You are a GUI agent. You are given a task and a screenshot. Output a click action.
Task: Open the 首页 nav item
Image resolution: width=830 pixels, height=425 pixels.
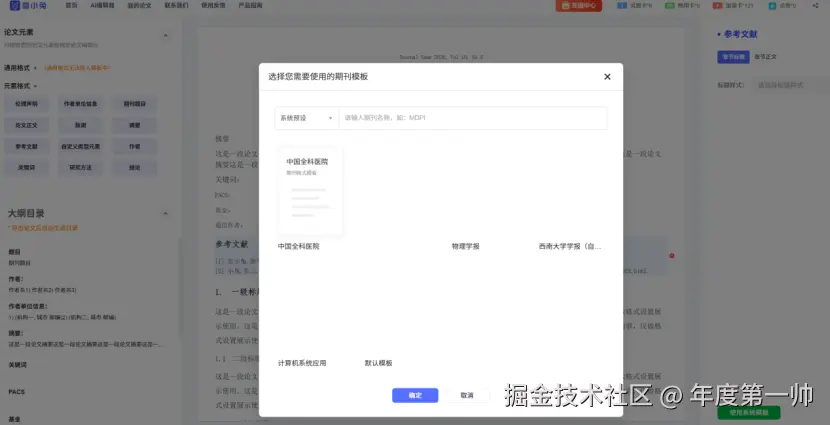pos(71,5)
